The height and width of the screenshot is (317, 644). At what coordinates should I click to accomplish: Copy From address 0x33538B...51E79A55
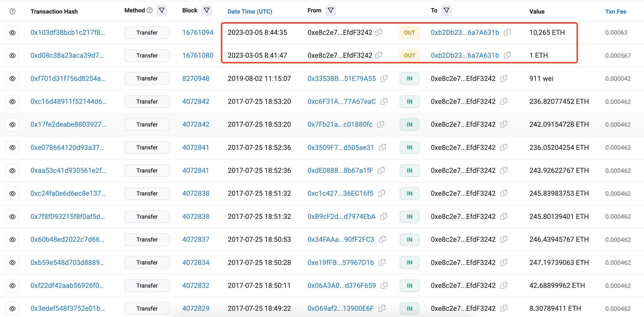pyautogui.click(x=384, y=78)
